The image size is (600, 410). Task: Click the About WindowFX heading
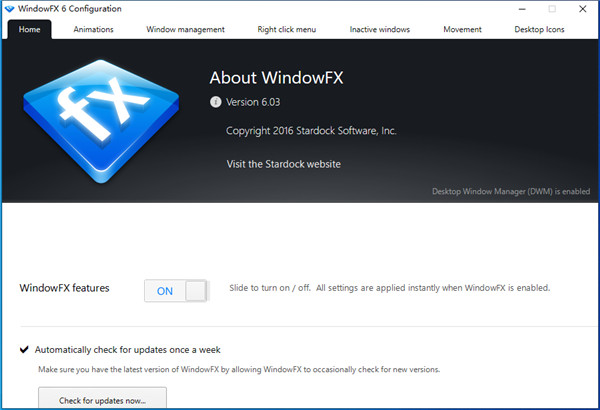(x=276, y=78)
